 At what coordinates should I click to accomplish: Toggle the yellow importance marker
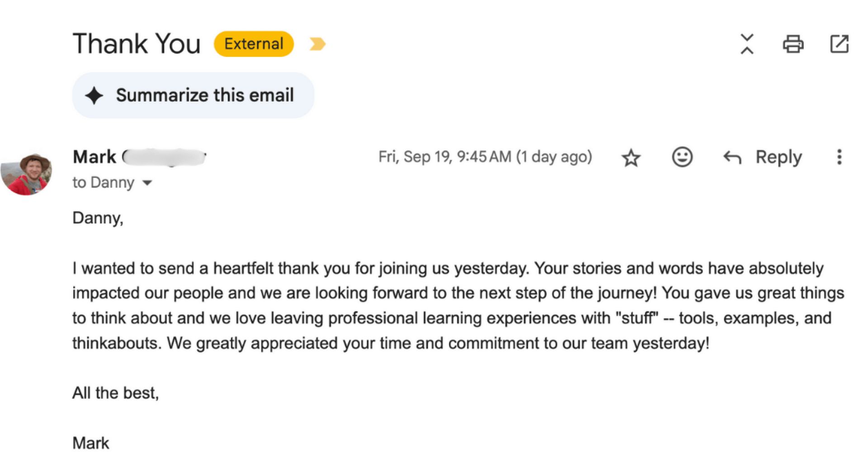tap(317, 44)
